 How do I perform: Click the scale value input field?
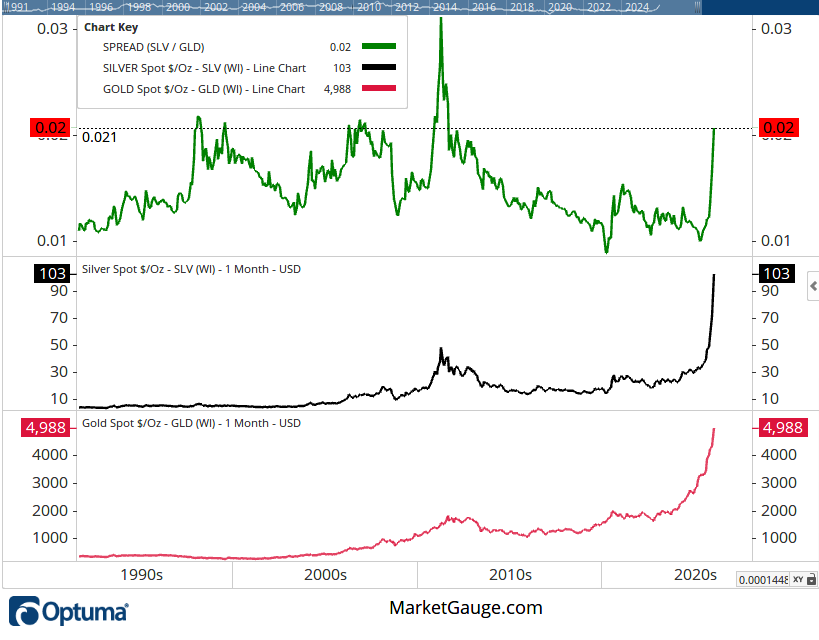tap(763, 580)
